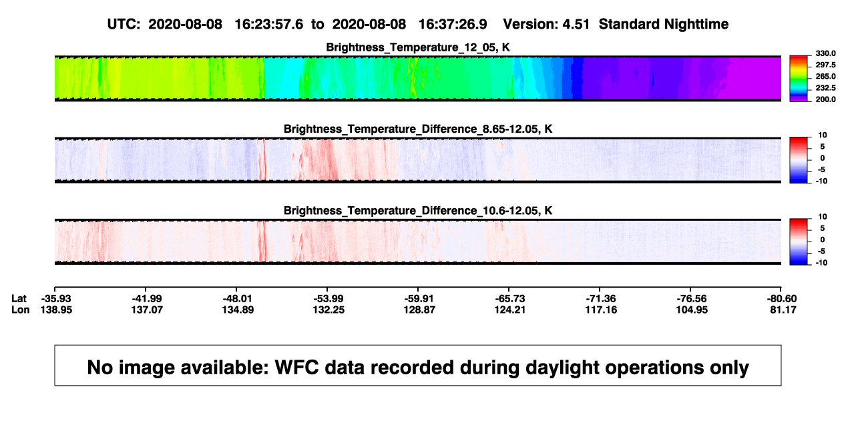Click the Brightness_Temperature_Difference_8.65-12.05, K title

pyautogui.click(x=418, y=129)
